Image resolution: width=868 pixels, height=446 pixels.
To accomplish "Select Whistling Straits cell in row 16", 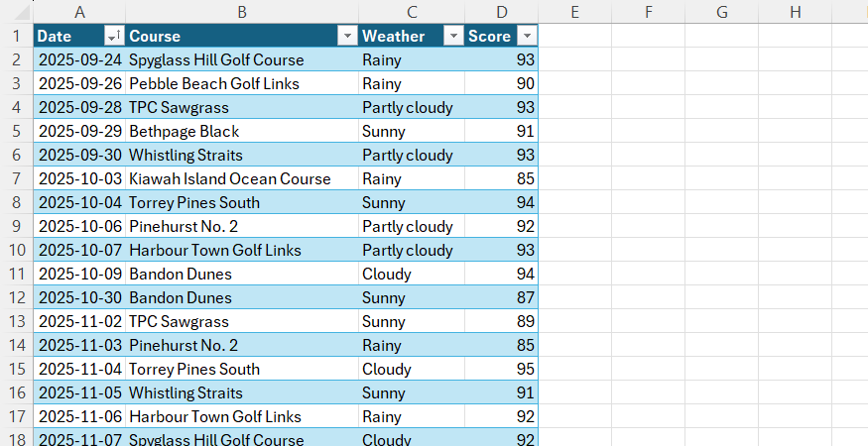I will tap(242, 392).
